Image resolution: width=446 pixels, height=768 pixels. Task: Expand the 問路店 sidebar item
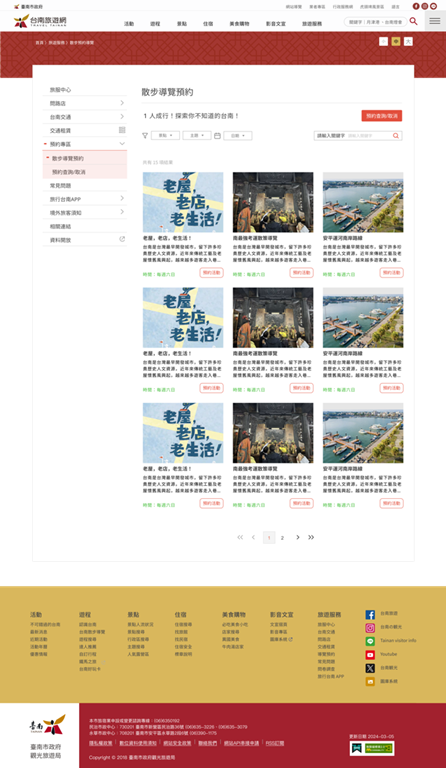[x=85, y=103]
